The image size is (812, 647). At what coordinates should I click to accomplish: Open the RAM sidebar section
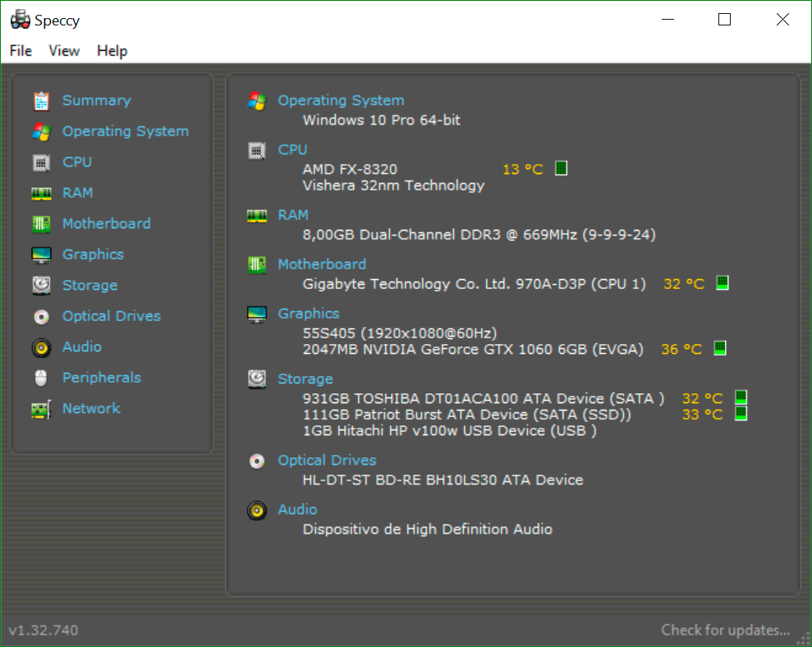pyautogui.click(x=78, y=193)
